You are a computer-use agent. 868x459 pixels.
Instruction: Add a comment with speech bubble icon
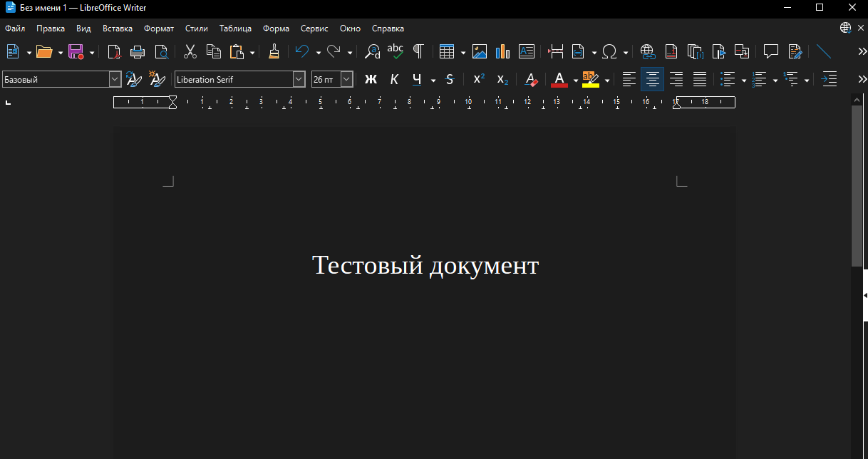770,51
